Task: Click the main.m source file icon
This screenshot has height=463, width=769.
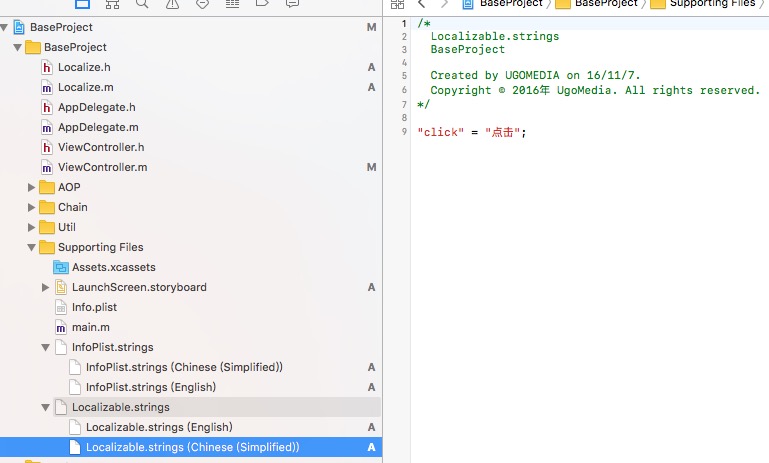Action: [x=61, y=327]
